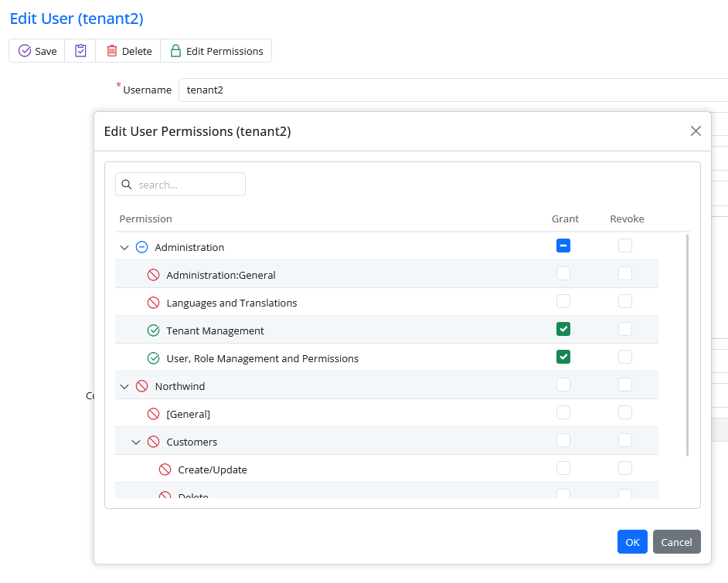Collapse the Northwind permission group
728x583 pixels.
[124, 386]
